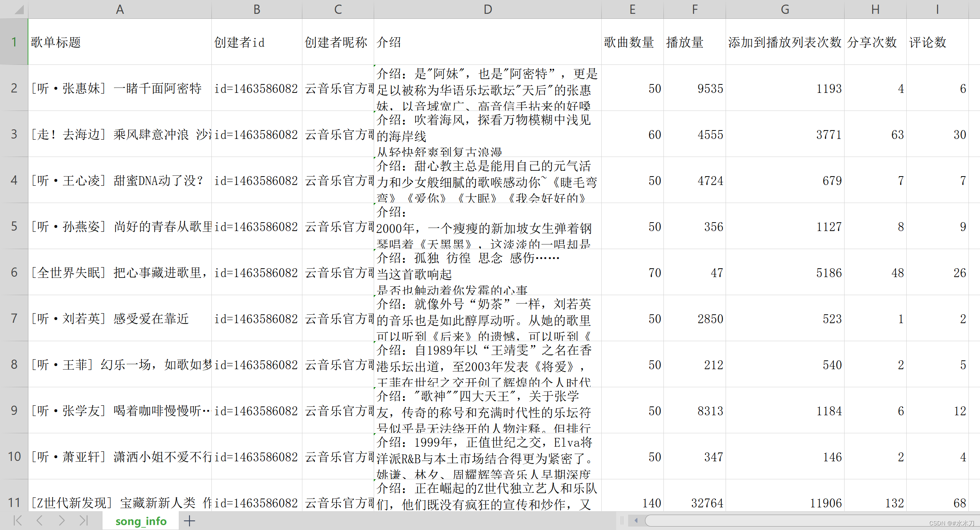Select column G header
Viewport: 980px width, 530px height.
pos(785,9)
